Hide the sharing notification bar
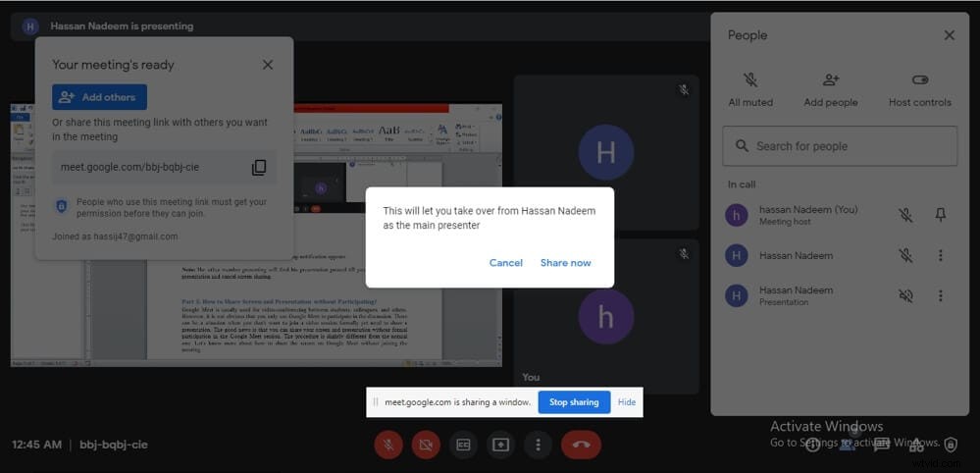This screenshot has width=980, height=473. point(626,402)
